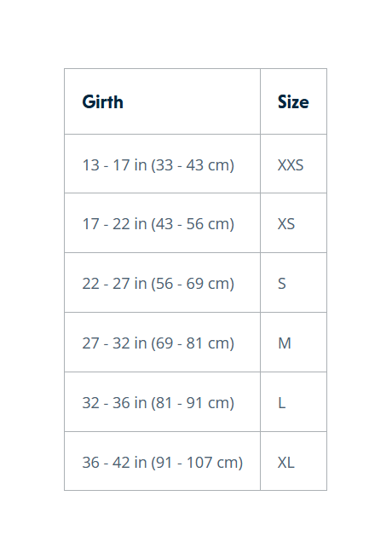Click the 36 - 42 in girth cell
This screenshot has height=559, width=392.
tap(162, 461)
